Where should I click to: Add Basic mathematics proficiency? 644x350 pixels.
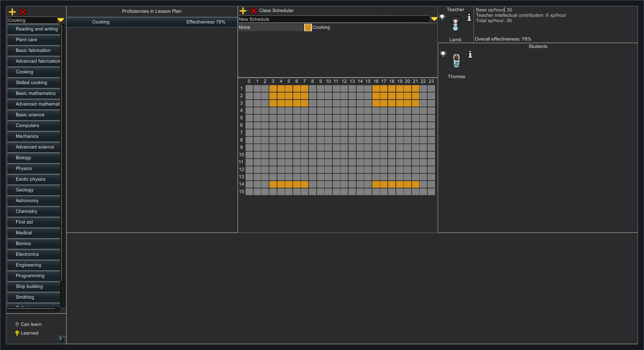tap(34, 94)
